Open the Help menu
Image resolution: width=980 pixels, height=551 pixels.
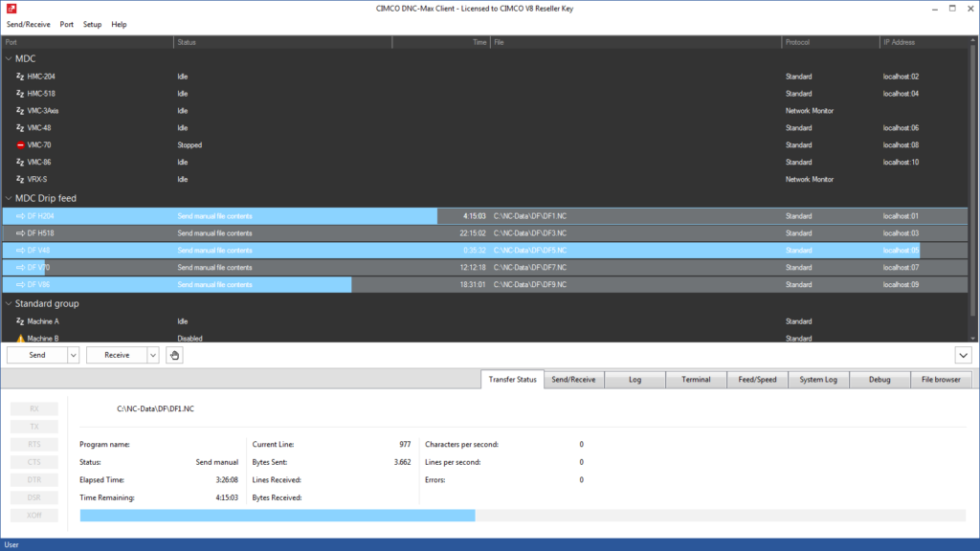pyautogui.click(x=119, y=24)
